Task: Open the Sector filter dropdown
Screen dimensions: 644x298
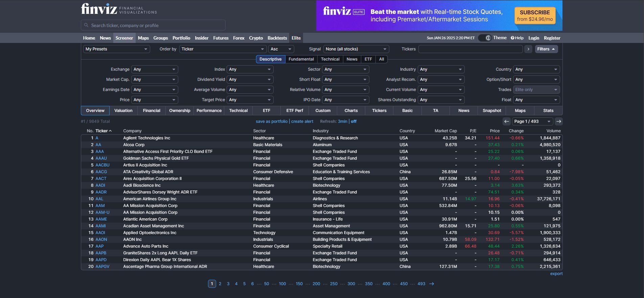Action: click(346, 69)
